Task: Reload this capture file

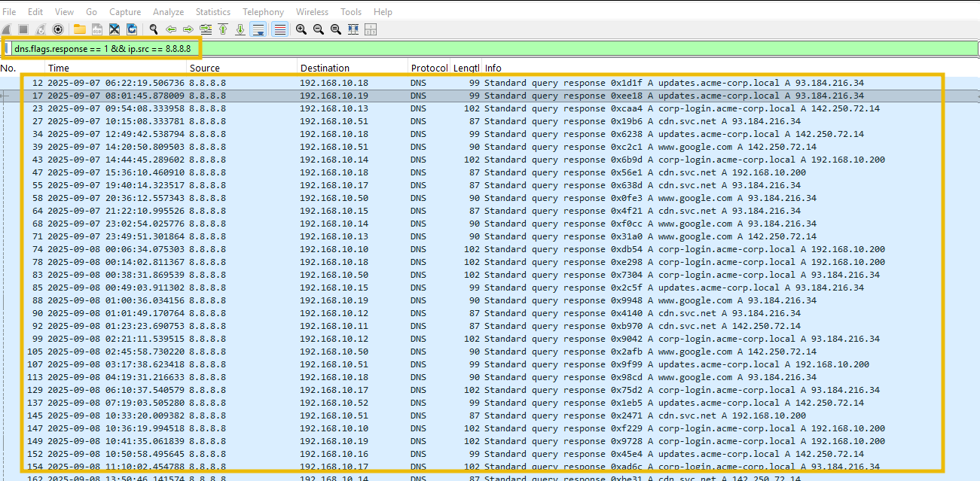Action: (132, 29)
